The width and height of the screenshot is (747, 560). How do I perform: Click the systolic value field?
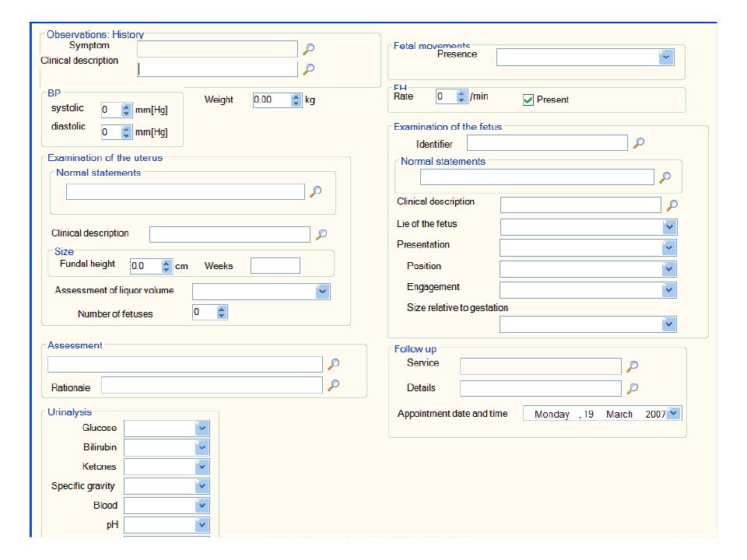(x=111, y=110)
